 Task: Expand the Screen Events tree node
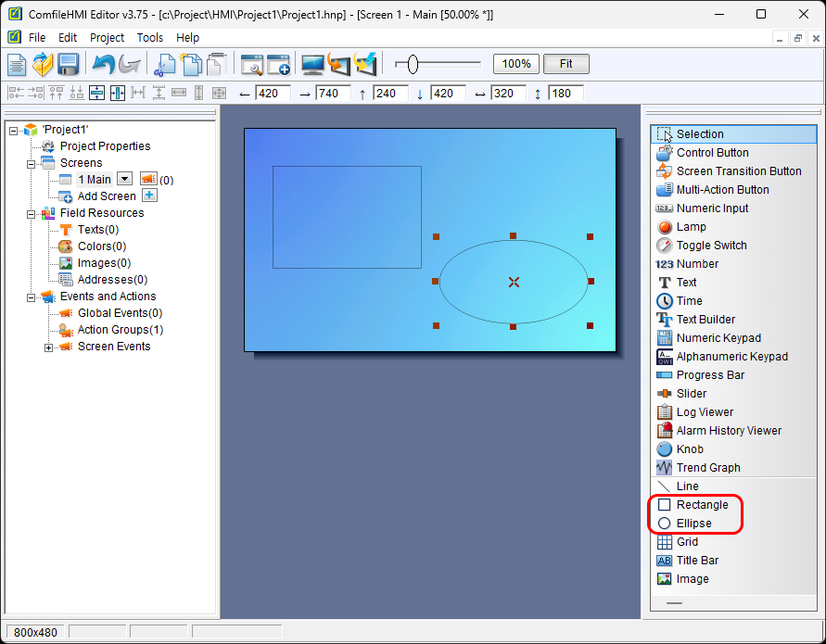point(49,347)
